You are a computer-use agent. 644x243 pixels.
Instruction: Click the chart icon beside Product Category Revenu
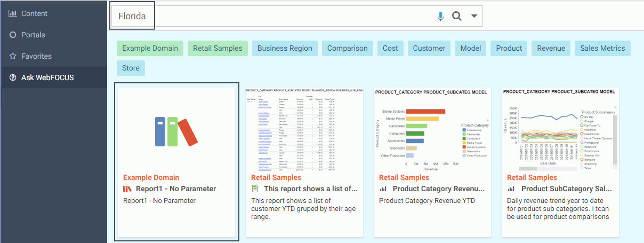pyautogui.click(x=383, y=189)
